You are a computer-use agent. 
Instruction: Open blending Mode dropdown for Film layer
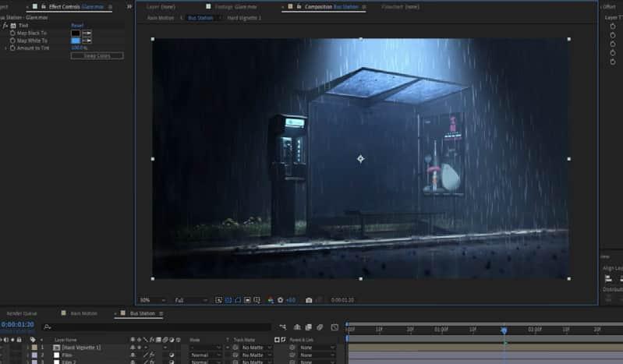(205, 355)
